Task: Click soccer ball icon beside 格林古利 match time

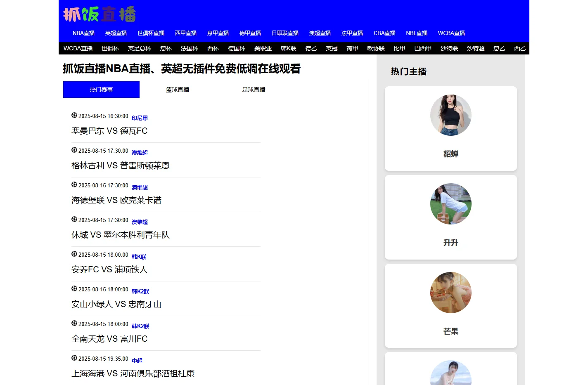Action: coord(74,150)
